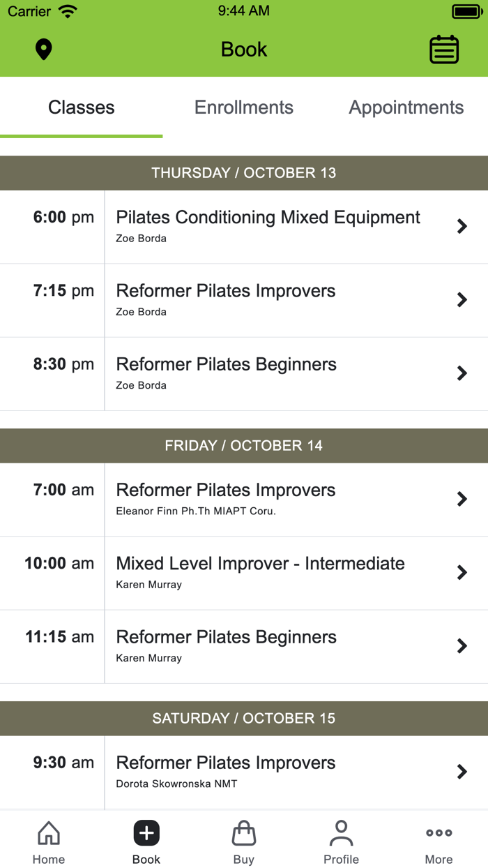Open the Buy shopping bag icon

click(x=244, y=833)
